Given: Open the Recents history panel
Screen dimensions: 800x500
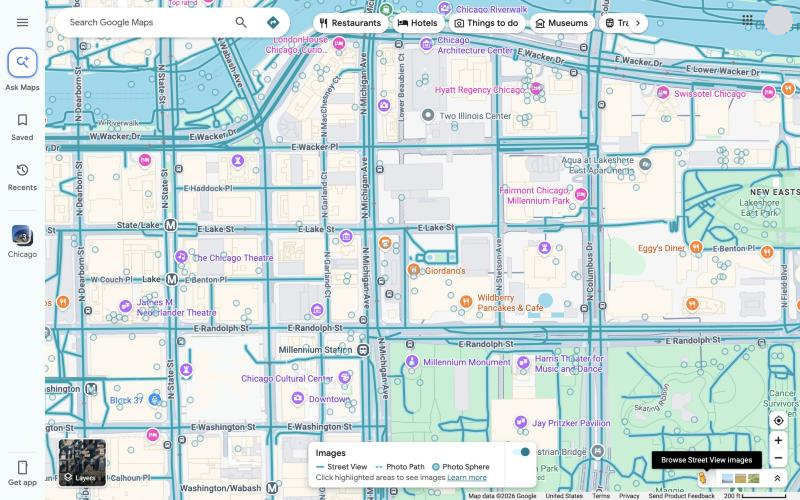Looking at the screenshot, I should coord(22,177).
